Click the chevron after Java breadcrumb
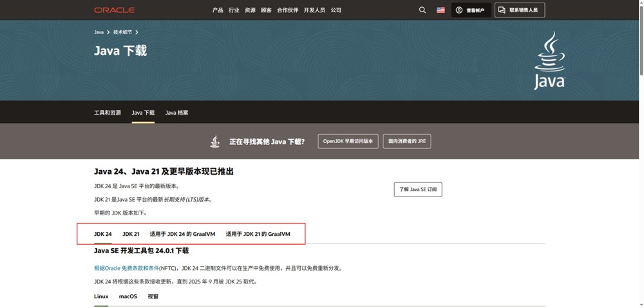The image size is (644, 308). (108, 32)
